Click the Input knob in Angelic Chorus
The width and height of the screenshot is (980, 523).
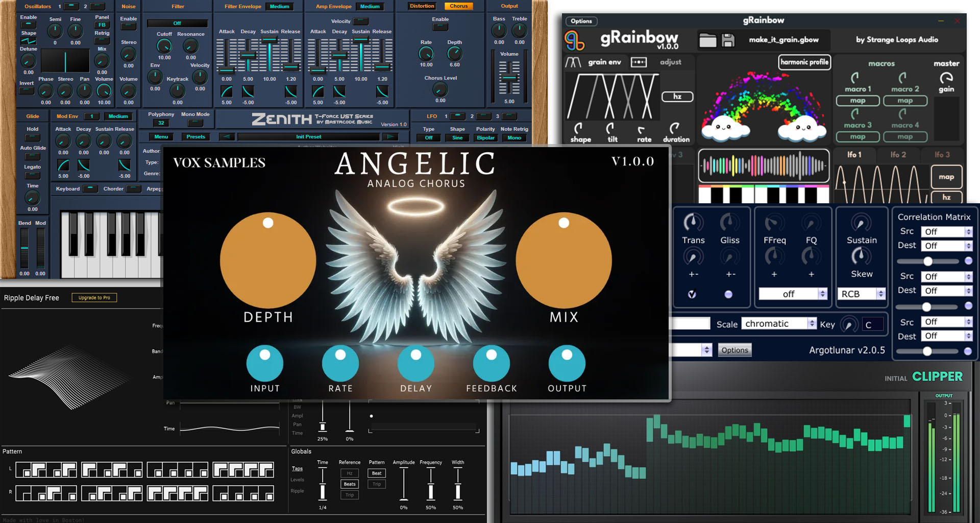(x=265, y=363)
